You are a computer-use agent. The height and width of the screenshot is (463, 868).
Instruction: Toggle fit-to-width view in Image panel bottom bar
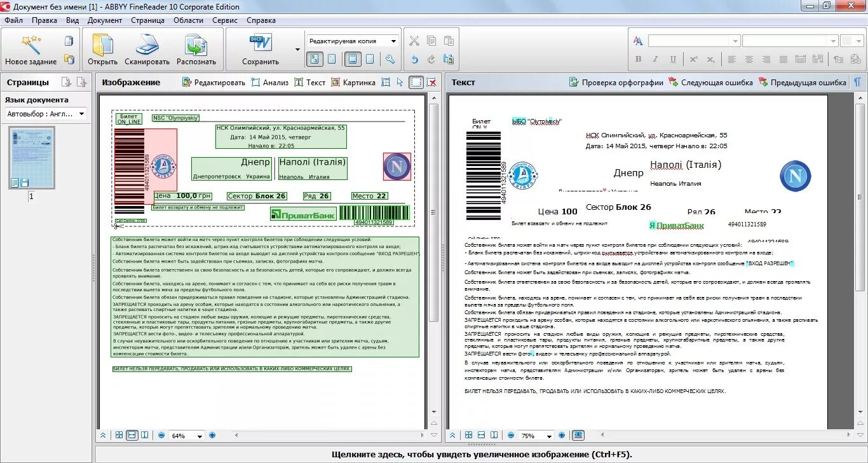coord(132,435)
